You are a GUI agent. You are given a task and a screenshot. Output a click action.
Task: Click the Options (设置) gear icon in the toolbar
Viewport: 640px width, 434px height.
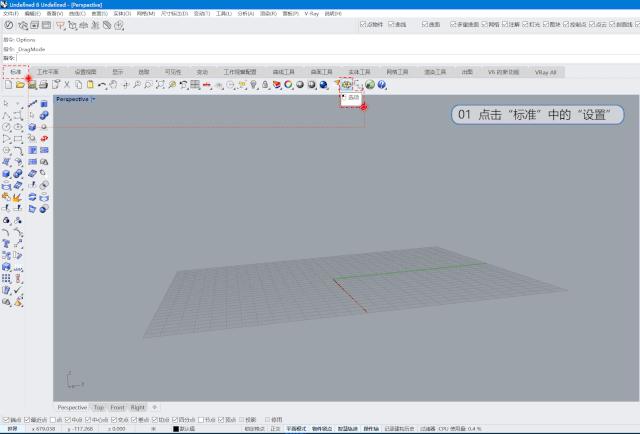coord(347,85)
